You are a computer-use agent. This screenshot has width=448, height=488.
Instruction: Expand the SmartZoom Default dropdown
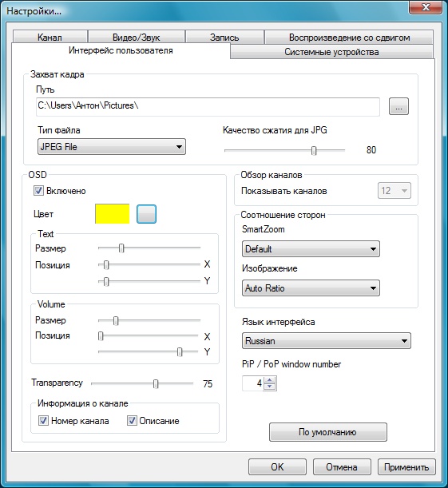(311, 248)
